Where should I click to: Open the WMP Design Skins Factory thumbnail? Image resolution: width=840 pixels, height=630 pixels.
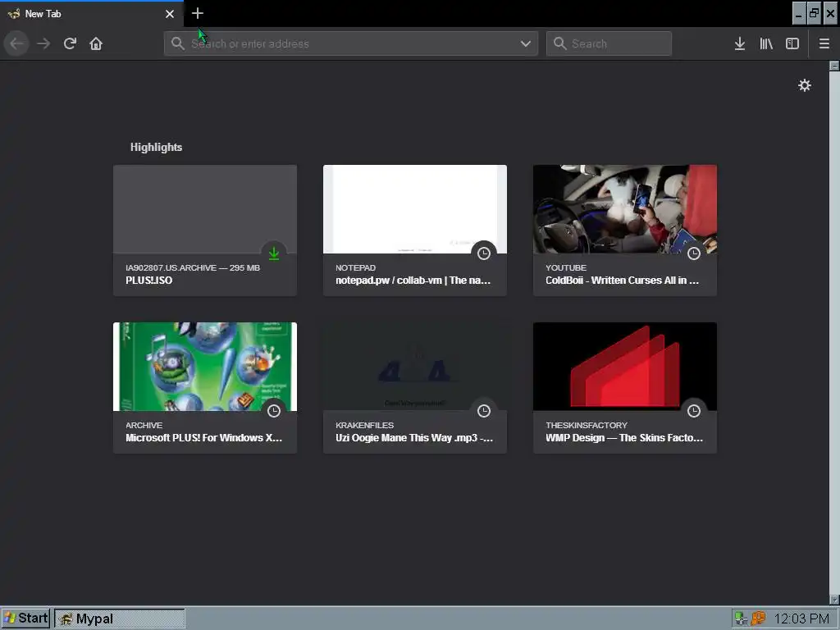(x=624, y=367)
